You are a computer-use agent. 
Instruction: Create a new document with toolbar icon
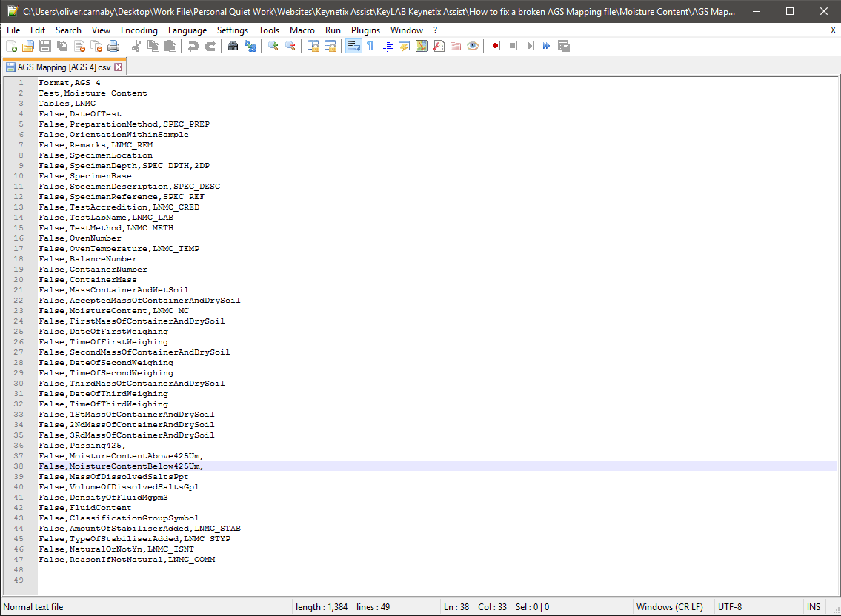tap(12, 46)
